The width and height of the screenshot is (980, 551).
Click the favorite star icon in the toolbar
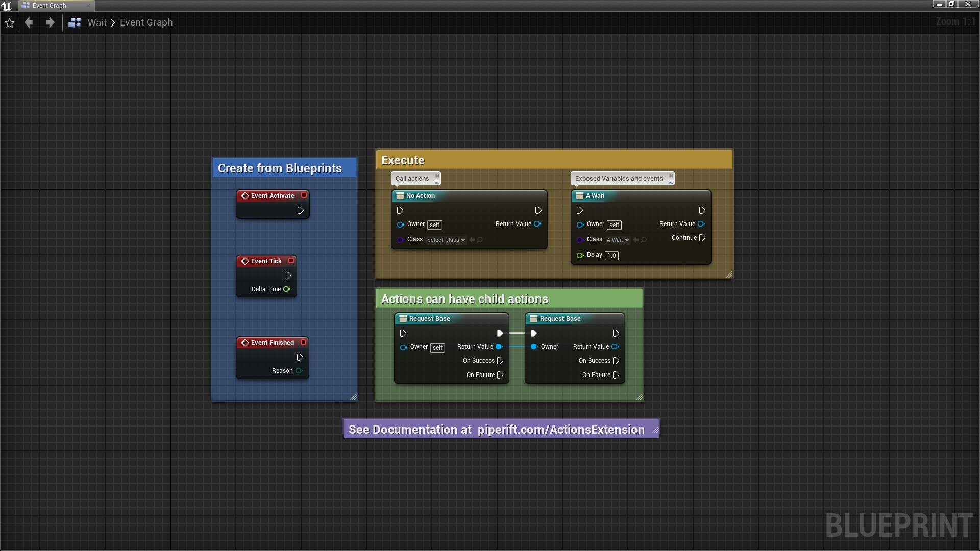(9, 22)
